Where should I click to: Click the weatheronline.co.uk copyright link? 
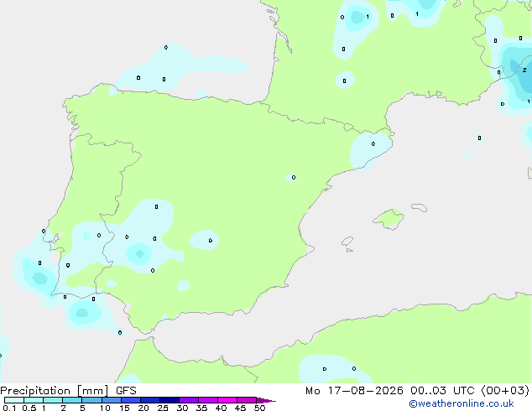click(461, 403)
